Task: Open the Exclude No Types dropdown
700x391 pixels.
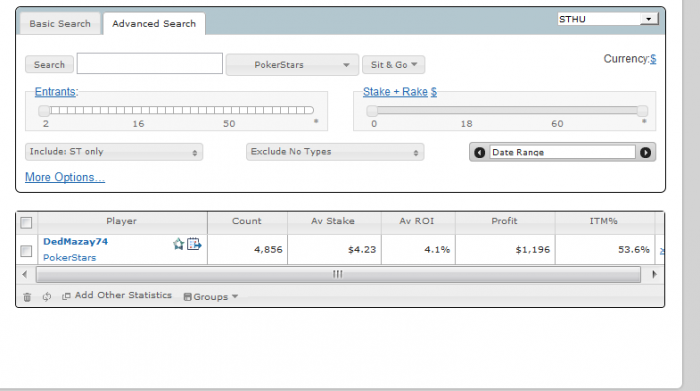Action: click(x=335, y=152)
